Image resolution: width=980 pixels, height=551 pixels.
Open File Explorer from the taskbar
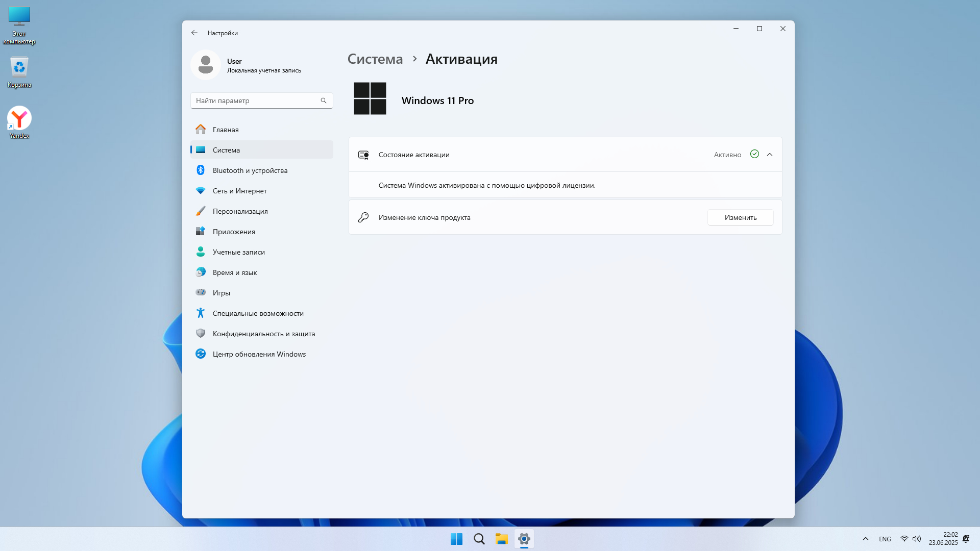[x=501, y=539]
